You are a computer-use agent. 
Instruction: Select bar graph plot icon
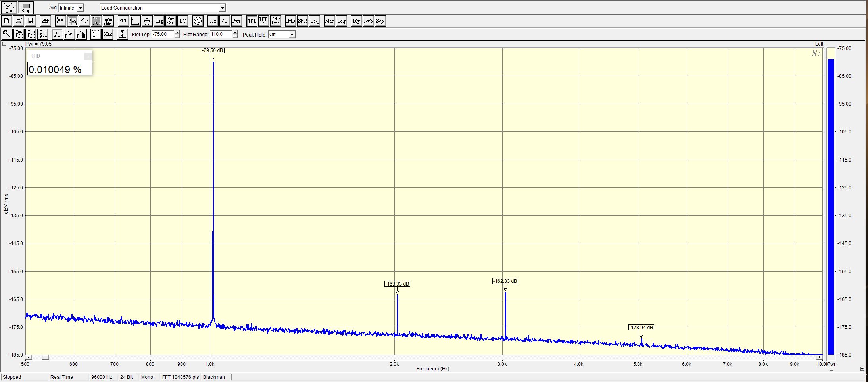[x=81, y=34]
